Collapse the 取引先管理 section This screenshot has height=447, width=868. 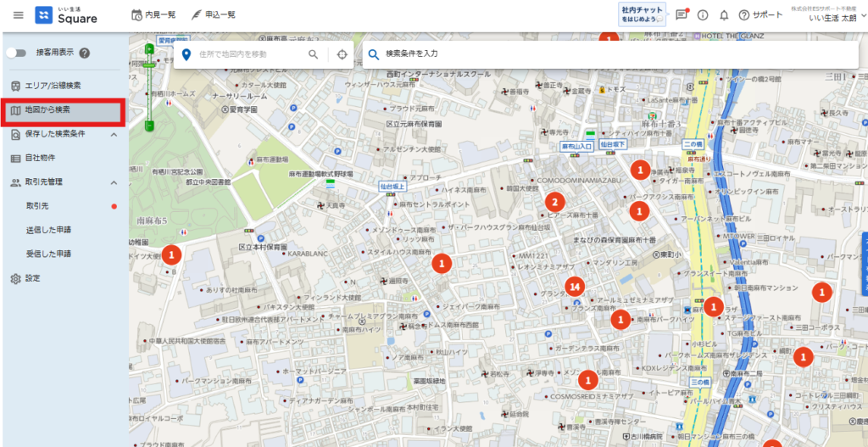pyautogui.click(x=114, y=182)
